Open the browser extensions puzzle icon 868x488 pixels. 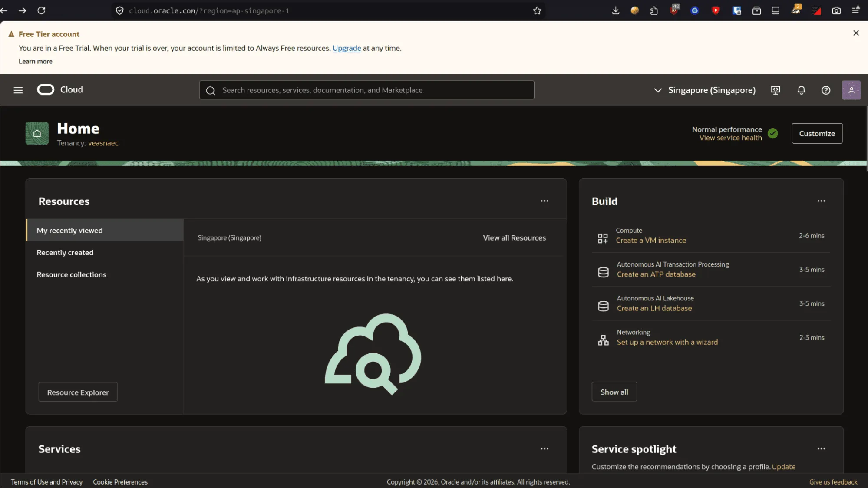coord(654,10)
